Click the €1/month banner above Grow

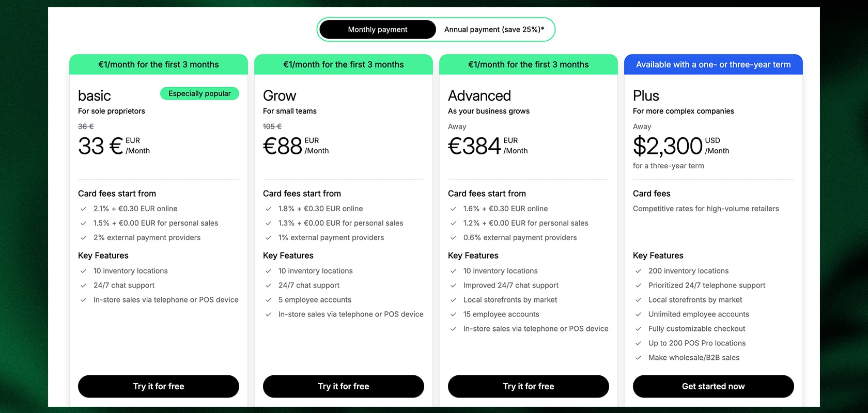[343, 64]
